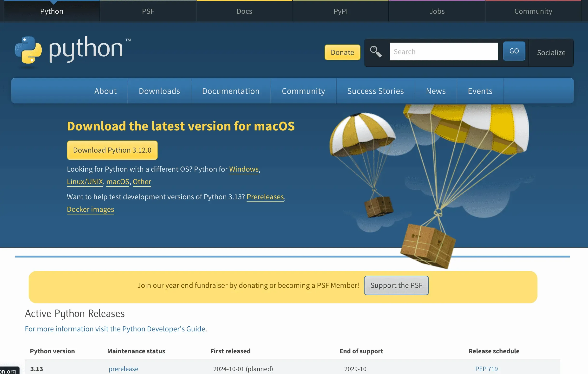
Task: Click the Prereleases link
Action: click(265, 197)
